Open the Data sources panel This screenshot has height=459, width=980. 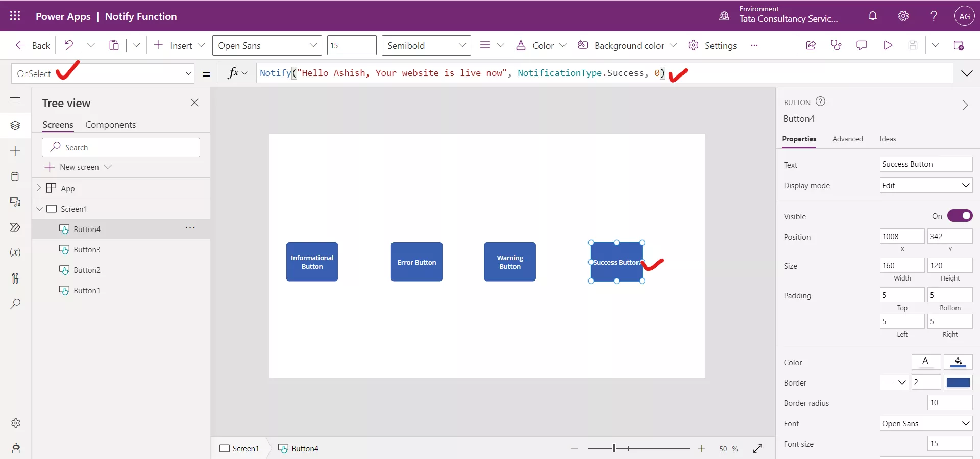click(x=15, y=177)
